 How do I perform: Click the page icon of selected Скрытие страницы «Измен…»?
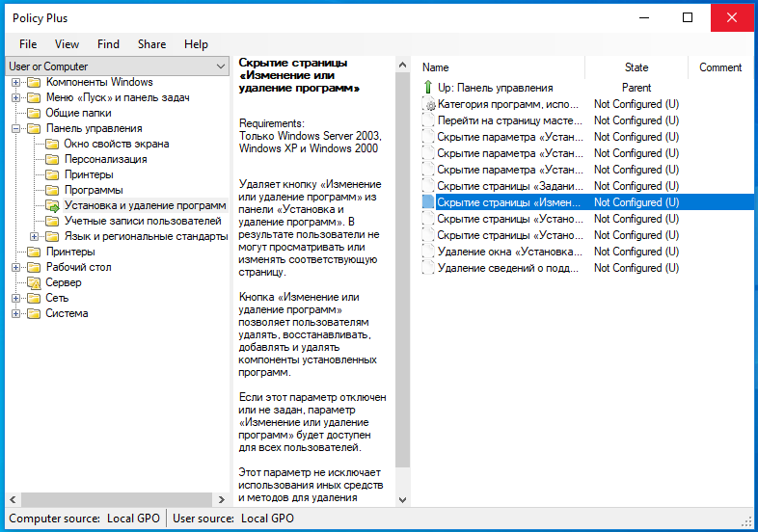tap(428, 202)
